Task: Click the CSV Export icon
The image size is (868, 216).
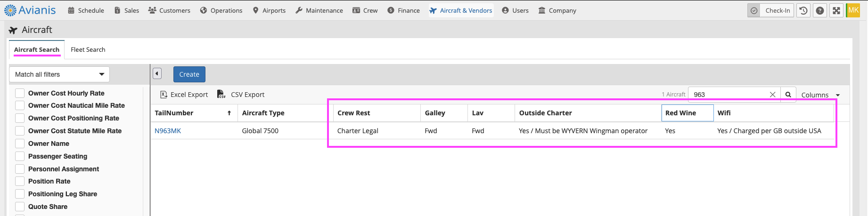Action: [221, 95]
